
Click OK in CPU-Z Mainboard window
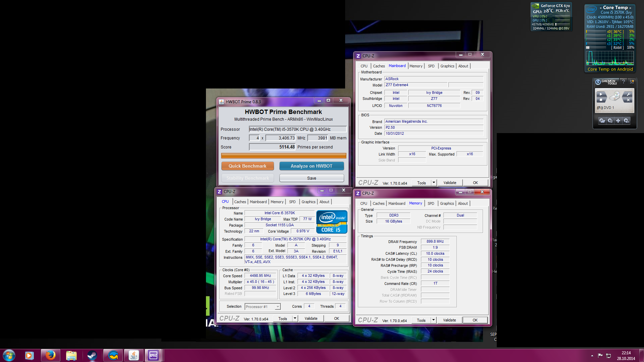[475, 183]
